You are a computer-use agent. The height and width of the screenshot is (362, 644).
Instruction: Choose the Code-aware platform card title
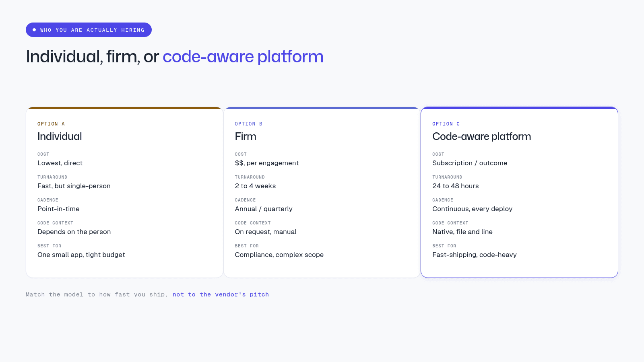click(x=481, y=136)
